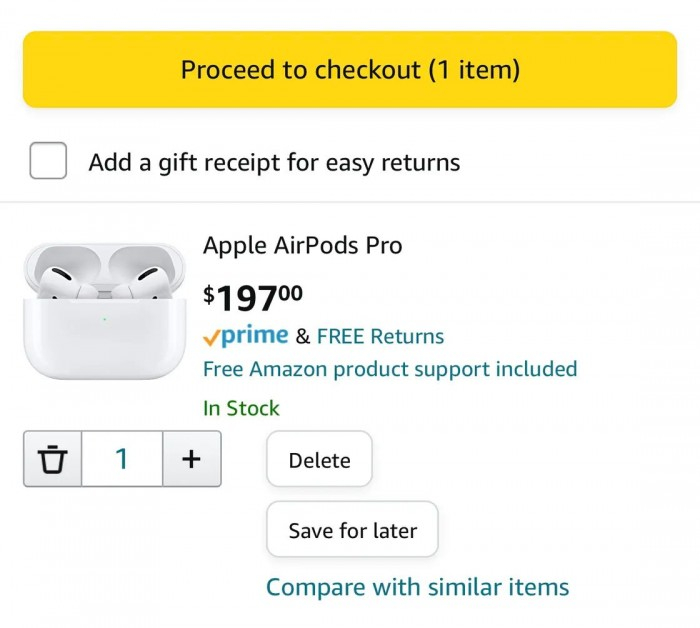Click the orange Prime checkmark icon
Screen dimensions: 700x628
[x=211, y=337]
